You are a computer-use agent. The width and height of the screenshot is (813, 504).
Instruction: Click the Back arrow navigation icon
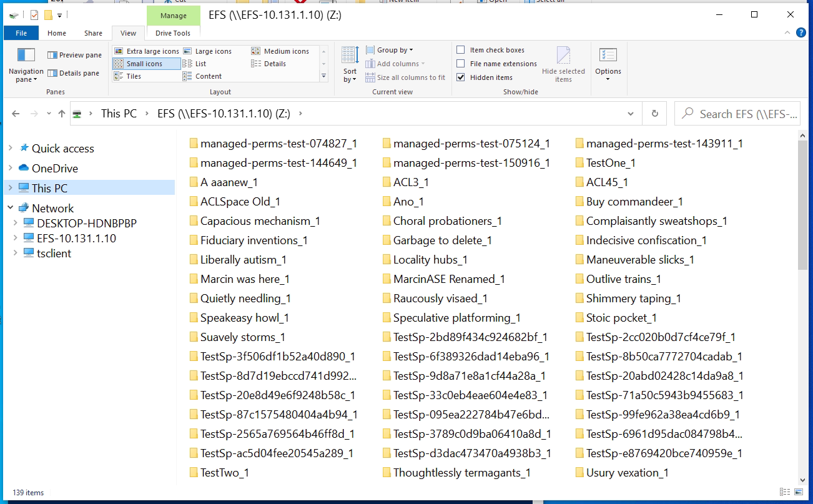click(x=16, y=114)
